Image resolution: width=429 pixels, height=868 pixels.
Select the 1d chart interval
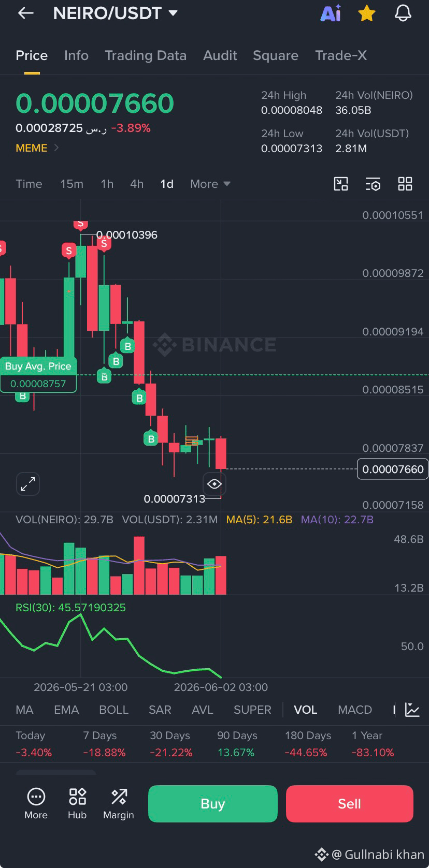coord(167,184)
